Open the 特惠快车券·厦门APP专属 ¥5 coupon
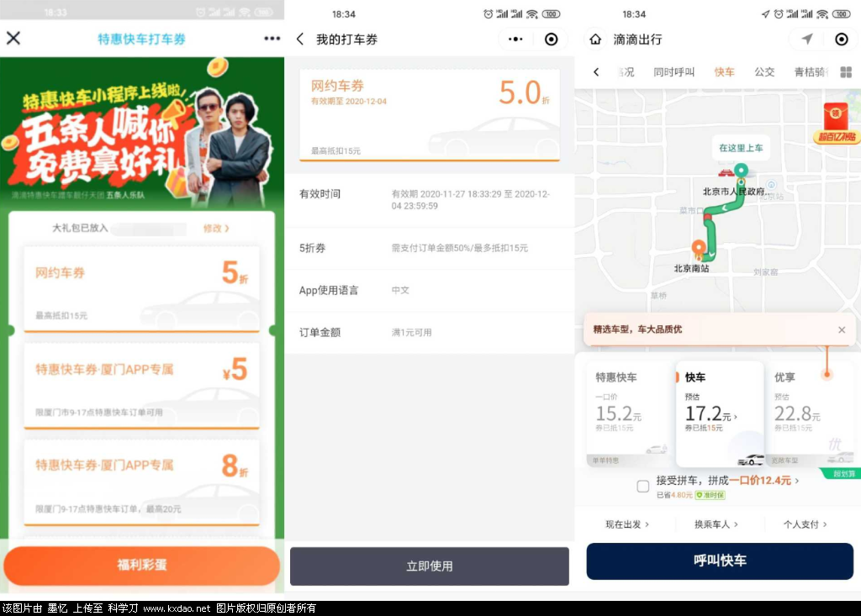The image size is (861, 616). pyautogui.click(x=141, y=386)
